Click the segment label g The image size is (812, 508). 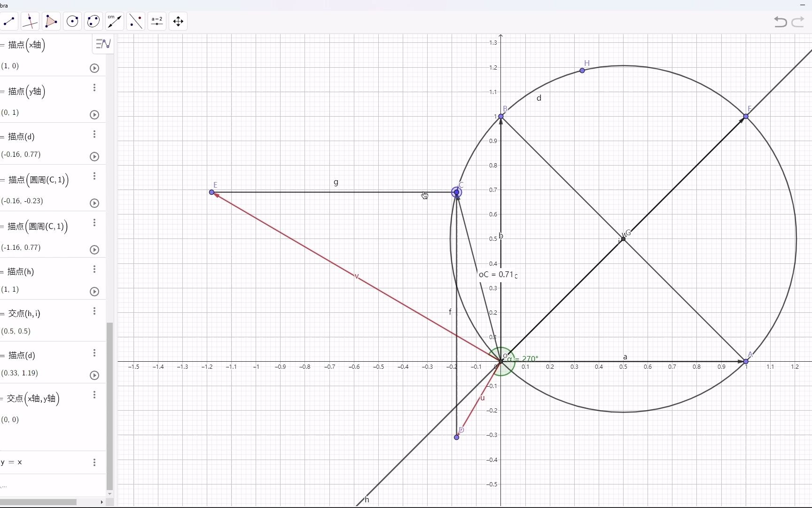336,182
